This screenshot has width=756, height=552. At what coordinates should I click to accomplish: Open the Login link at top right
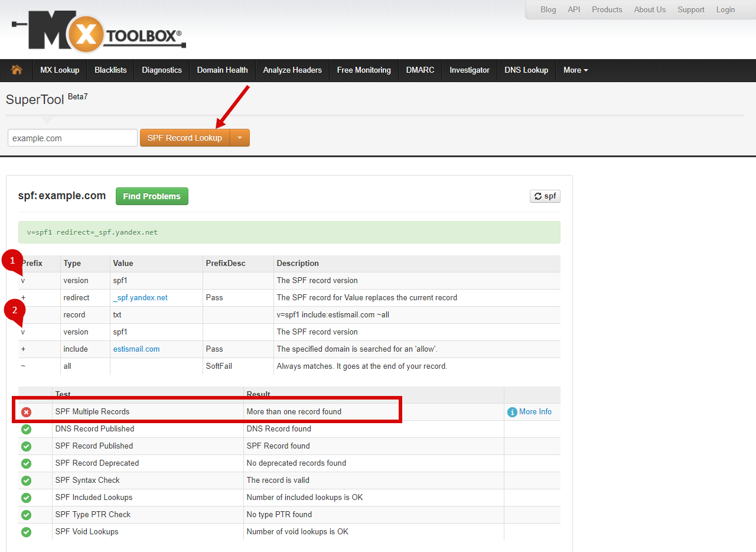tap(725, 9)
